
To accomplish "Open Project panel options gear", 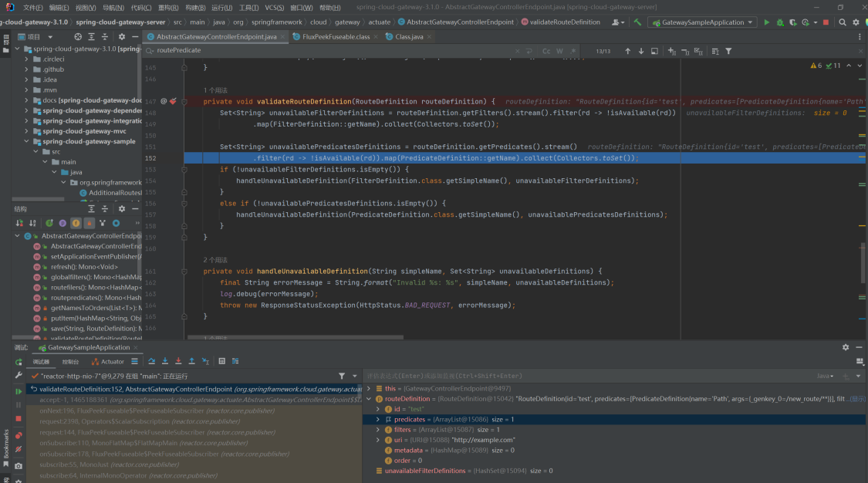I will click(122, 36).
